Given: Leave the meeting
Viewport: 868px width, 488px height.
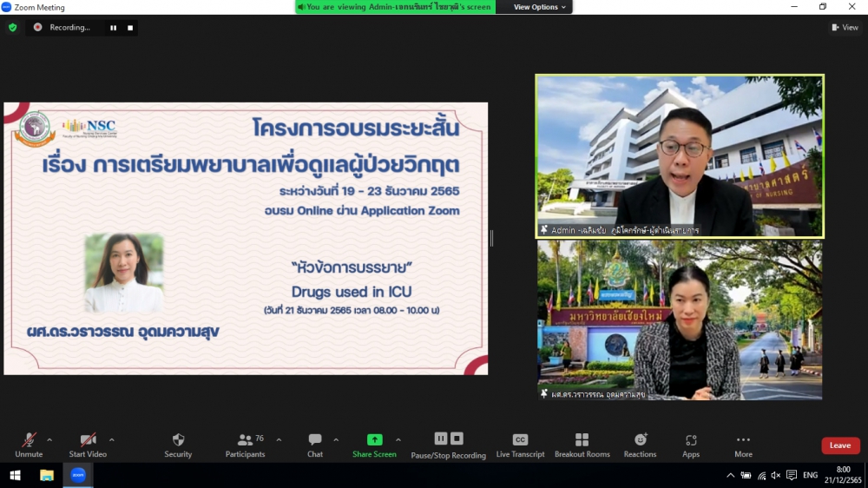Looking at the screenshot, I should [x=839, y=445].
